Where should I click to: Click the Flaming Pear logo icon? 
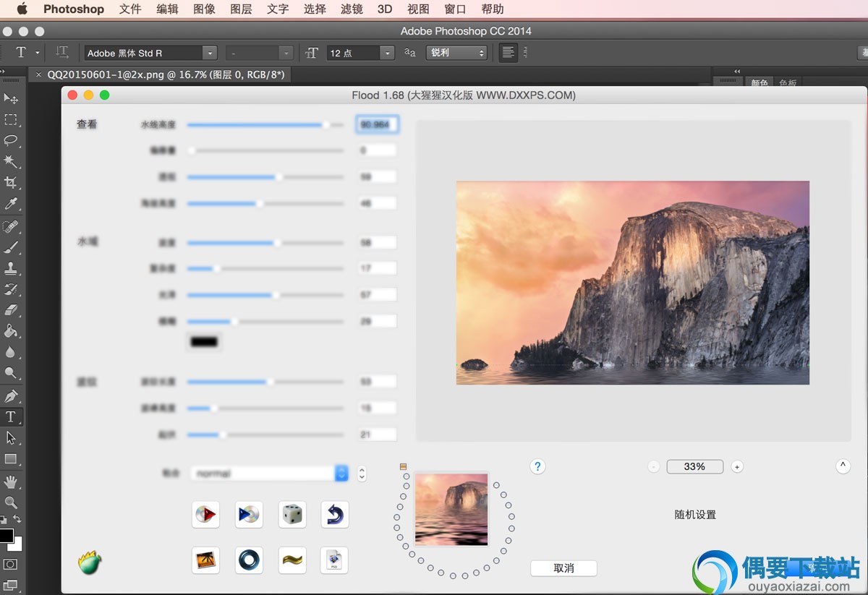tap(90, 563)
